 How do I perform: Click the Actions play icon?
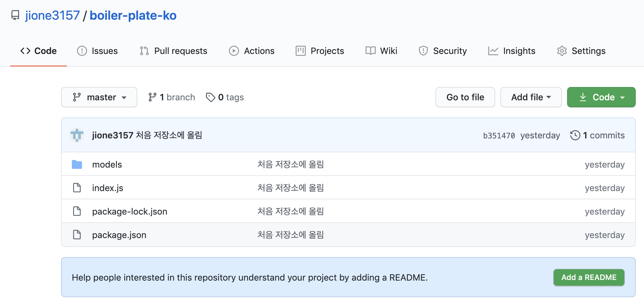coord(234,51)
